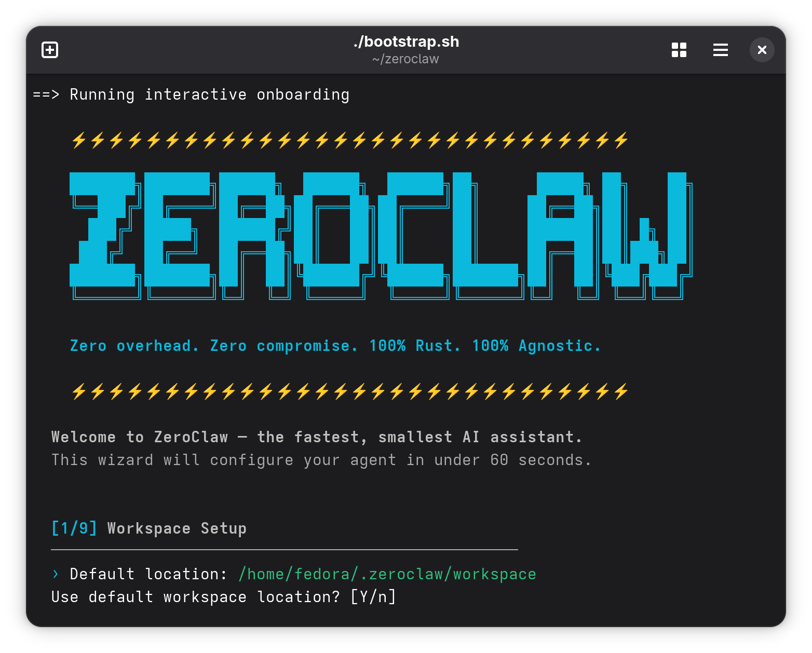The width and height of the screenshot is (812, 653).
Task: Show the tab overview grid
Action: click(x=679, y=50)
